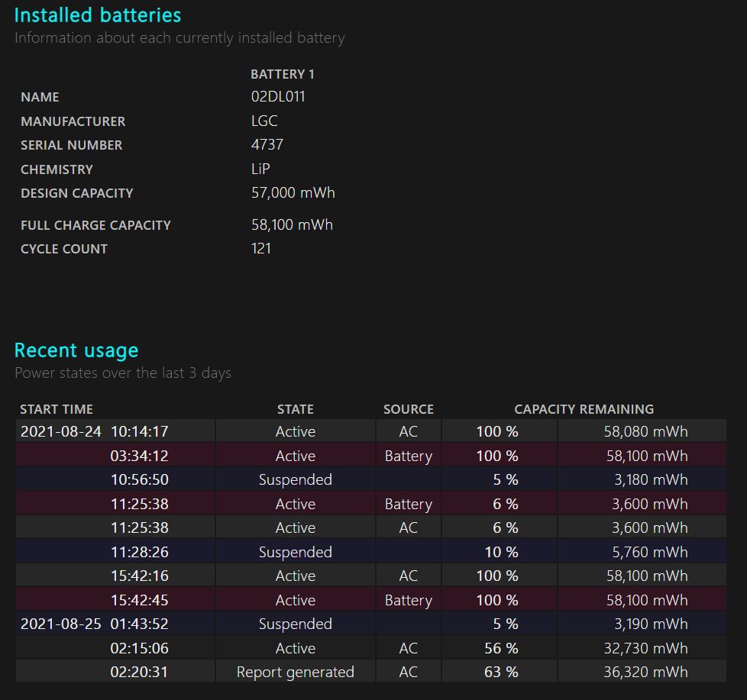The height and width of the screenshot is (700, 747).
Task: Click the Installed batteries heading
Action: [98, 15]
